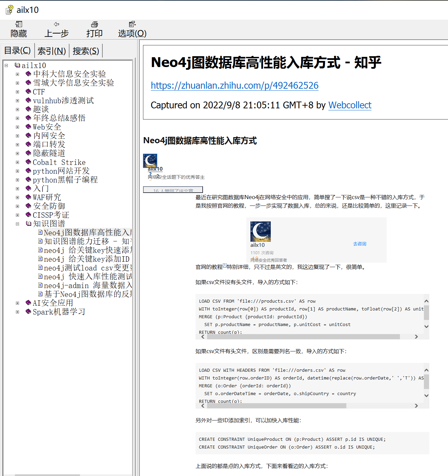
Task: Switch to the 索引(N) tab
Action: (52, 51)
